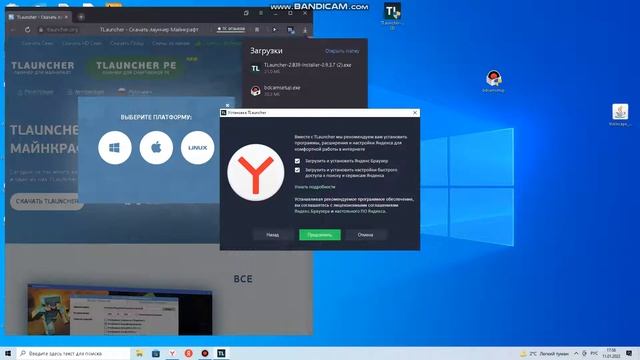Click the large Yandex Browser logo
Screen dimensions: 640x360
256,172
